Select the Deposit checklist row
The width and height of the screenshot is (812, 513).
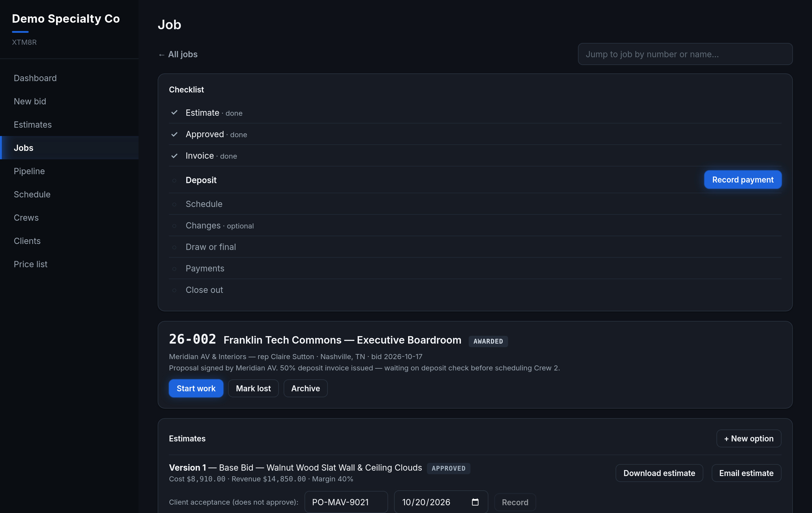tap(475, 180)
